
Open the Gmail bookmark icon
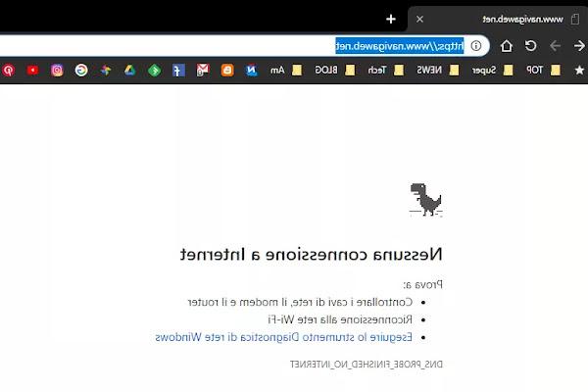point(203,71)
